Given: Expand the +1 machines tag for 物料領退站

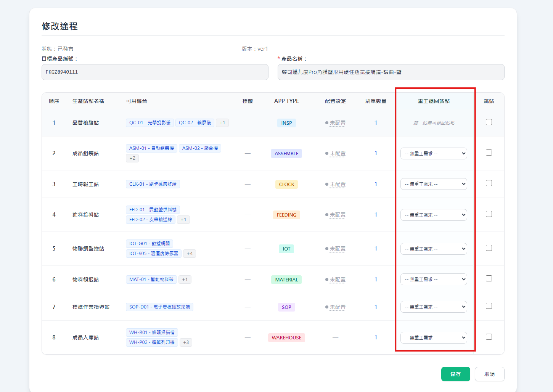Looking at the screenshot, I should coord(185,280).
